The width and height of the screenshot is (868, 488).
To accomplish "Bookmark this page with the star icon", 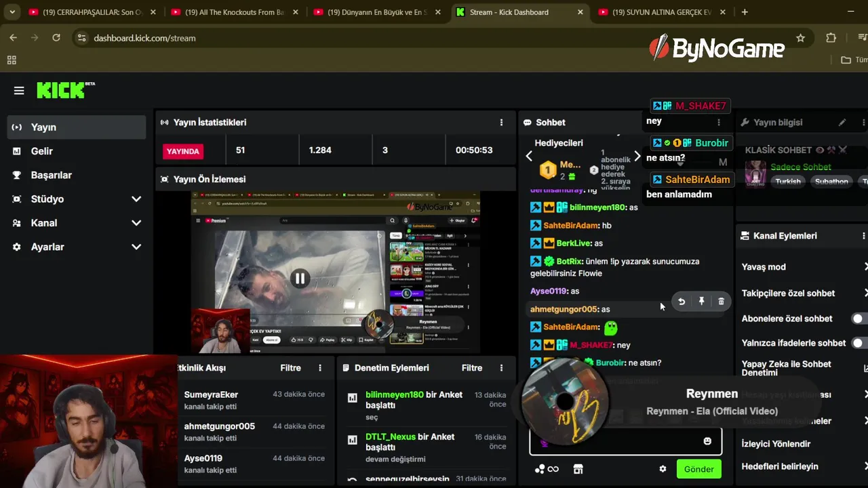I will click(x=800, y=38).
